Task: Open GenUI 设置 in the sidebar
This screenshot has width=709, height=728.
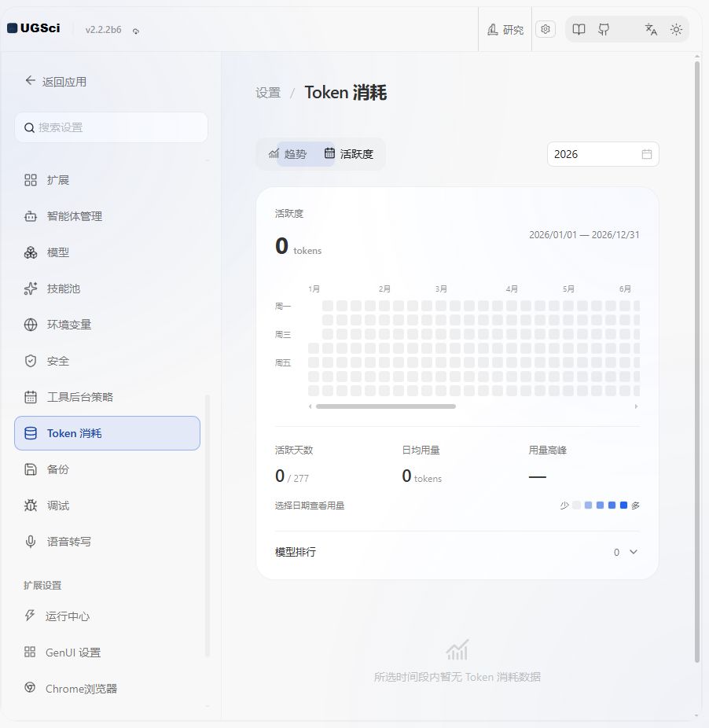Action: coord(107,653)
